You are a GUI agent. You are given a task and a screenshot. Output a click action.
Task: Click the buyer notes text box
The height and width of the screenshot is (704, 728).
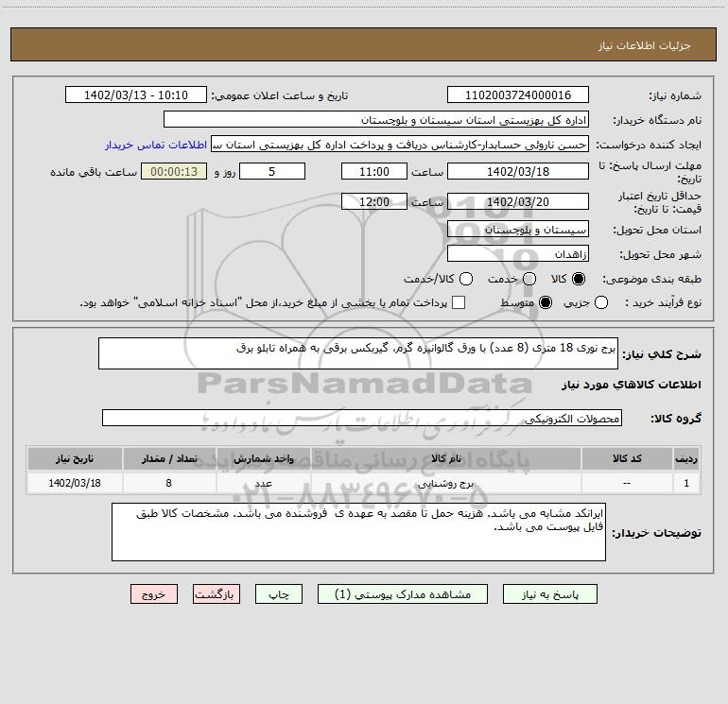click(358, 532)
